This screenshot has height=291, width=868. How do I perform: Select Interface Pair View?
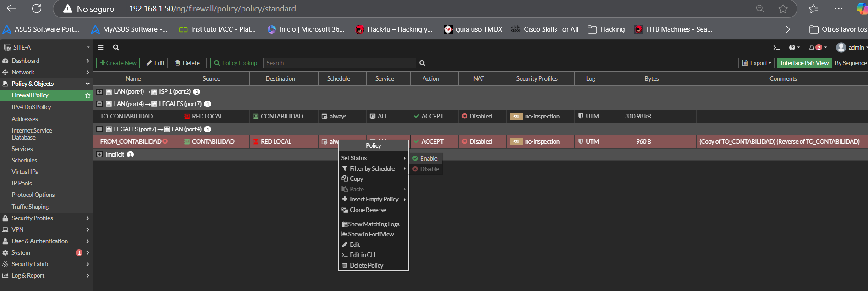804,63
